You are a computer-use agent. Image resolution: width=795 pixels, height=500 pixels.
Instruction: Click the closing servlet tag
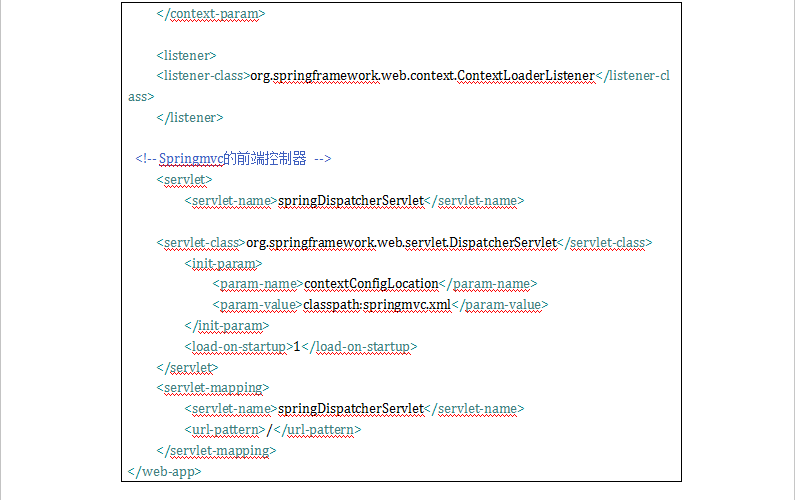pos(187,368)
